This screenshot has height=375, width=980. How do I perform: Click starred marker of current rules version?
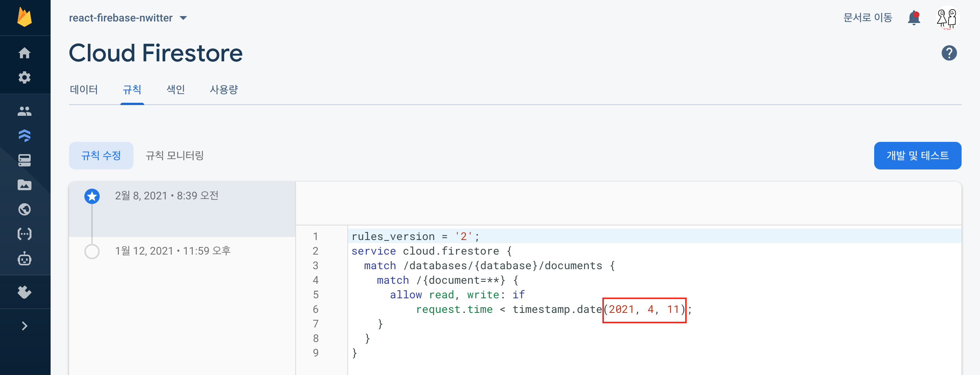pos(92,196)
